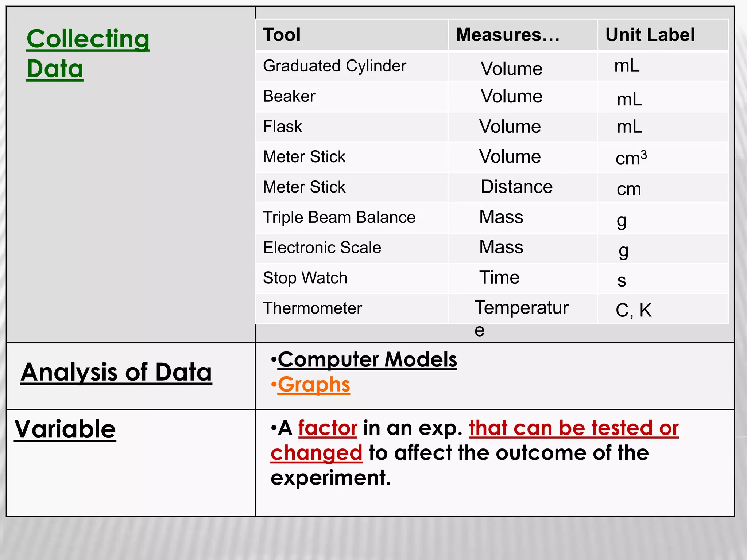747x560 pixels.
Task: Click the 'cm3' unit label cell
Action: 631,158
